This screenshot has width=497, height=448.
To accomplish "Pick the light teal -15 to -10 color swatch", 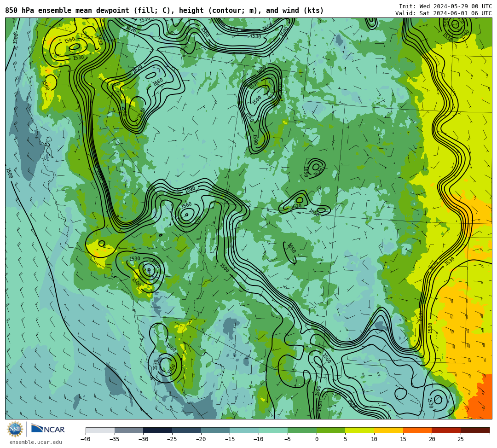I will (x=244, y=430).
